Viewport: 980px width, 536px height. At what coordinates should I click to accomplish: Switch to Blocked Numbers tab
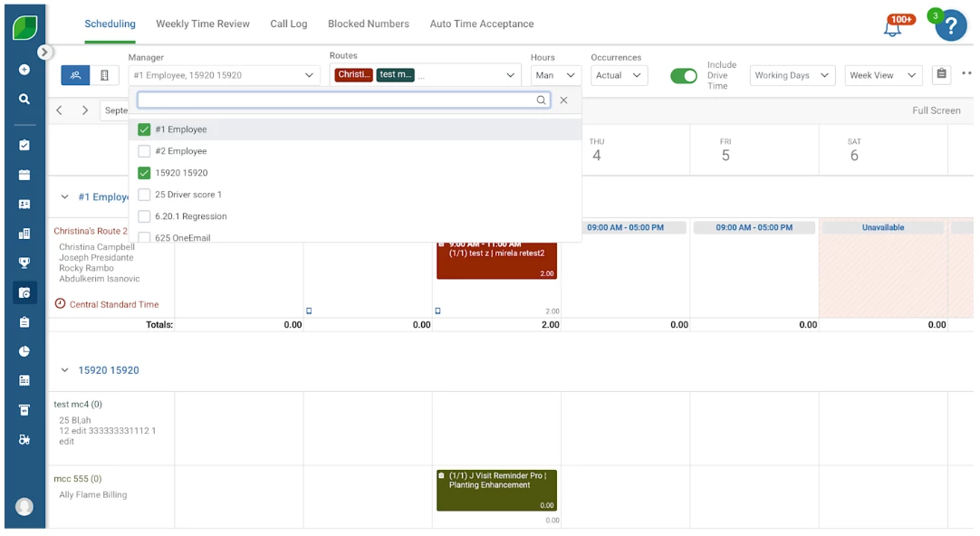[369, 24]
